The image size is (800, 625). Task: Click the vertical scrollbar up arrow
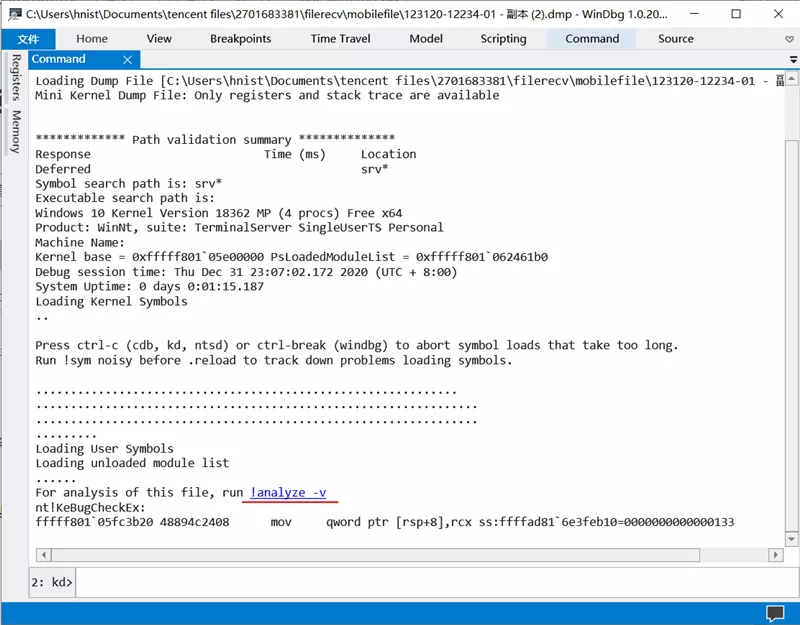(791, 79)
